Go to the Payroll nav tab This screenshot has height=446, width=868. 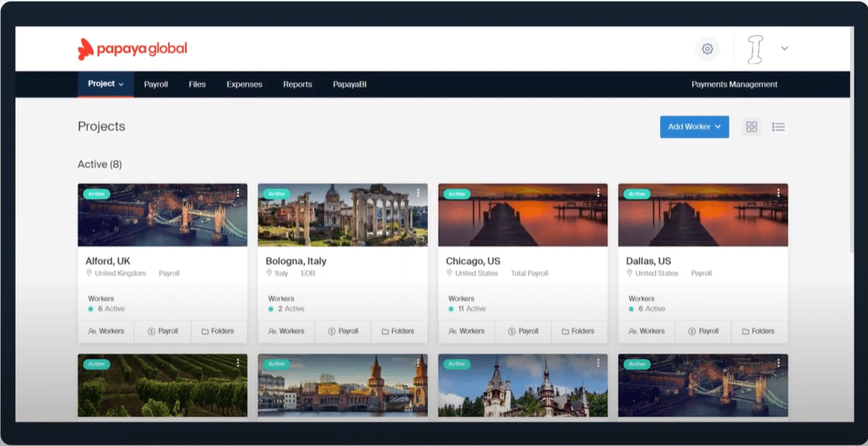[x=156, y=84]
